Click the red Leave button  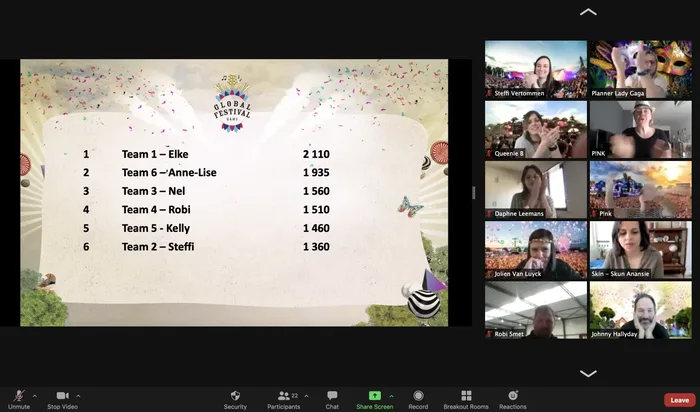[x=679, y=400]
